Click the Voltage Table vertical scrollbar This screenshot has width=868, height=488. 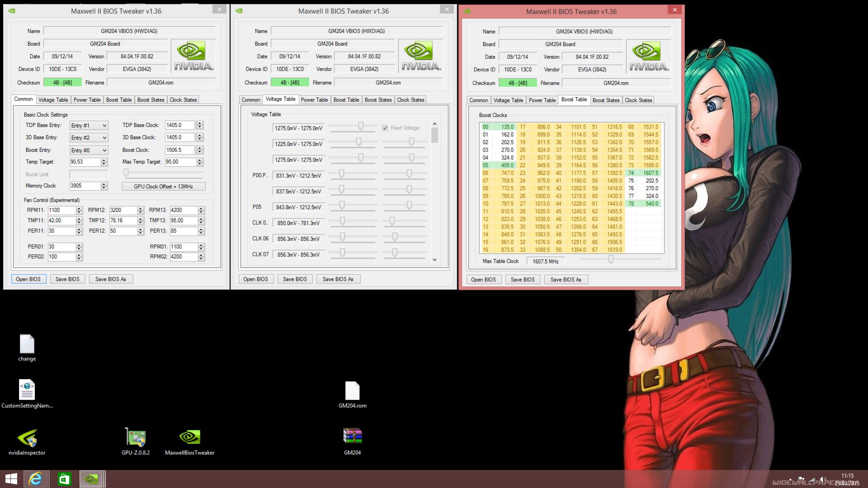pos(435,192)
